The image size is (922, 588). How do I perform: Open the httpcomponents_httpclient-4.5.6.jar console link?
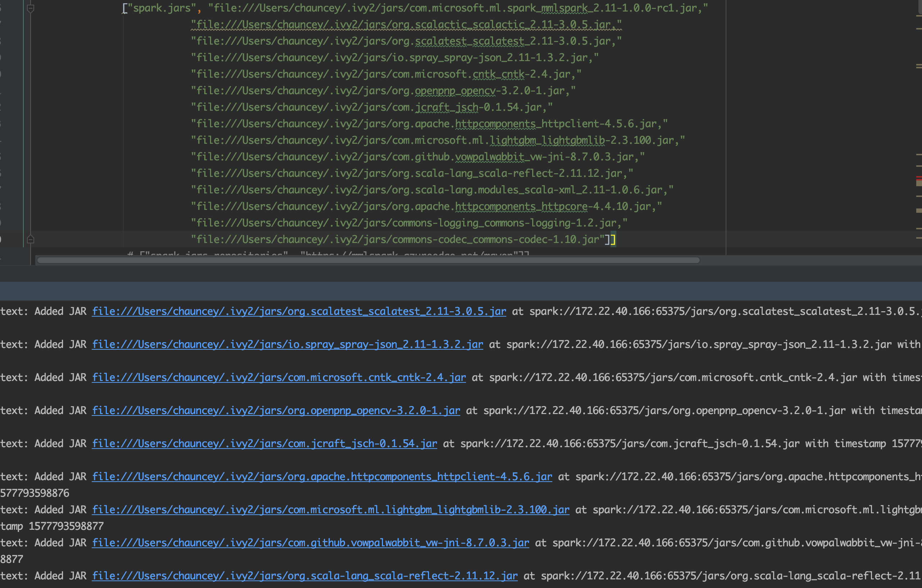click(x=321, y=476)
